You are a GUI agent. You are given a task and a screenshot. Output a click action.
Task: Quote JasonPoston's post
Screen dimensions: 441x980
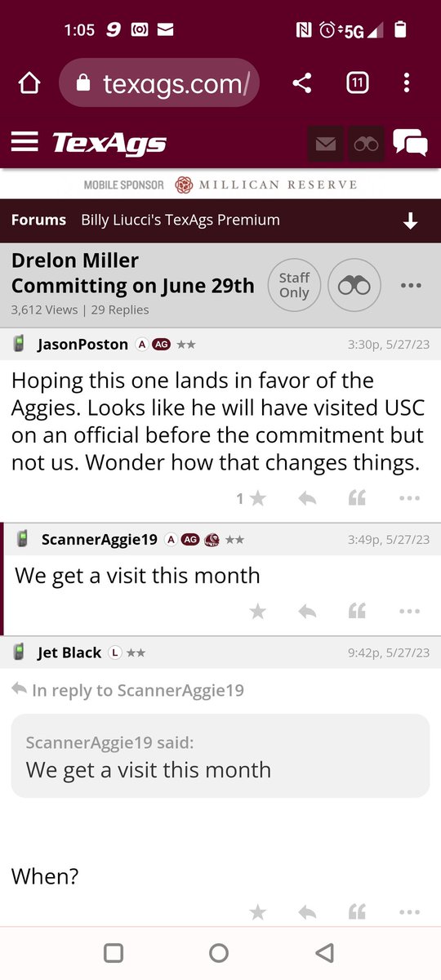pyautogui.click(x=357, y=498)
